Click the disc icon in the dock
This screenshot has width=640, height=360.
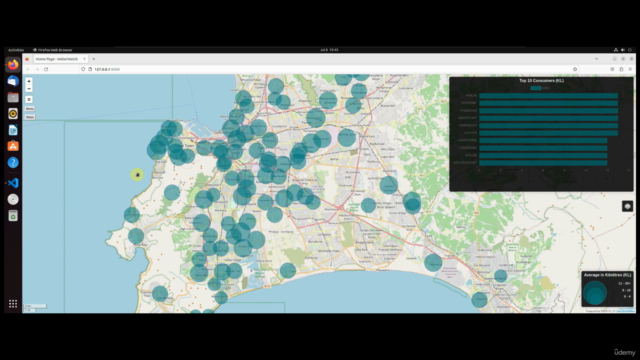(13, 199)
